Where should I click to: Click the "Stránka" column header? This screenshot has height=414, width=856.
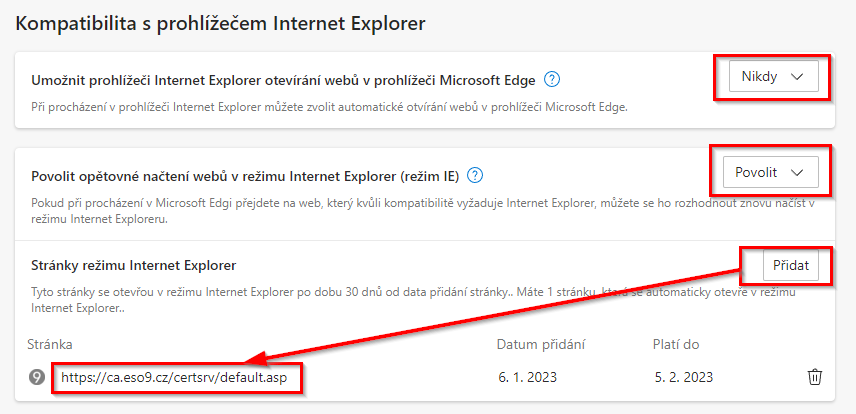[50, 345]
